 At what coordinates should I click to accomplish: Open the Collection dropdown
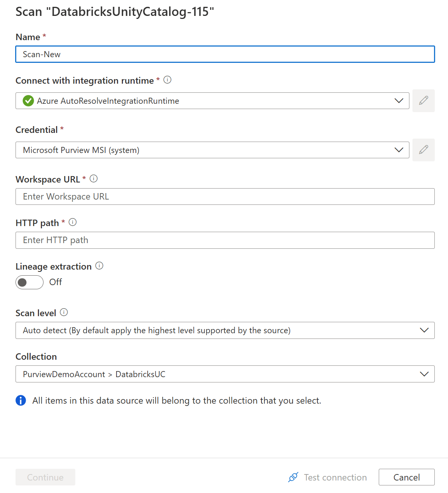pyautogui.click(x=424, y=374)
